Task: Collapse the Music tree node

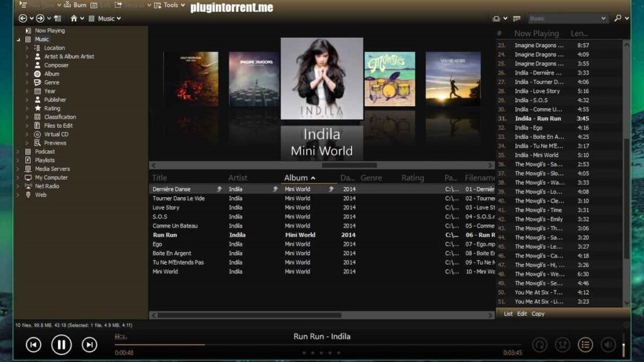Action: [x=18, y=40]
